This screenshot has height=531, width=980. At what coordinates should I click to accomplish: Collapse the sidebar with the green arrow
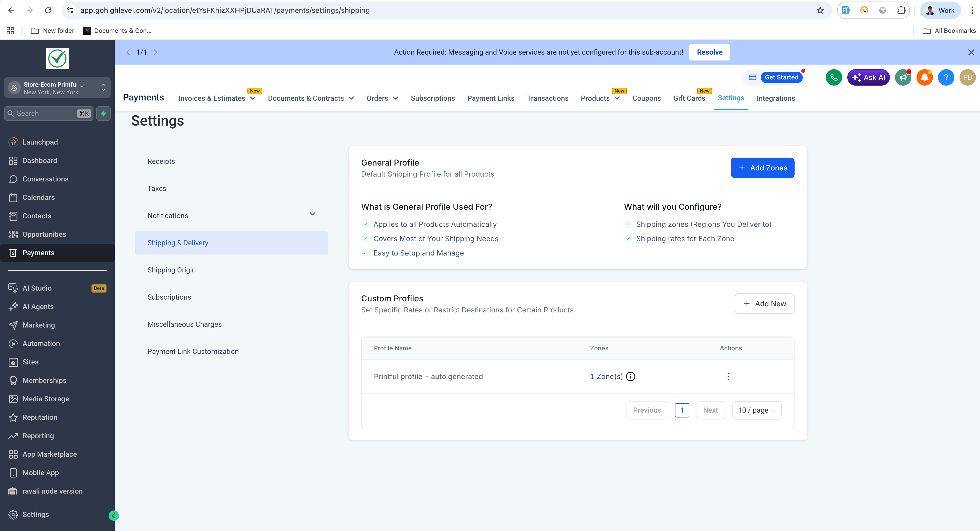(113, 515)
